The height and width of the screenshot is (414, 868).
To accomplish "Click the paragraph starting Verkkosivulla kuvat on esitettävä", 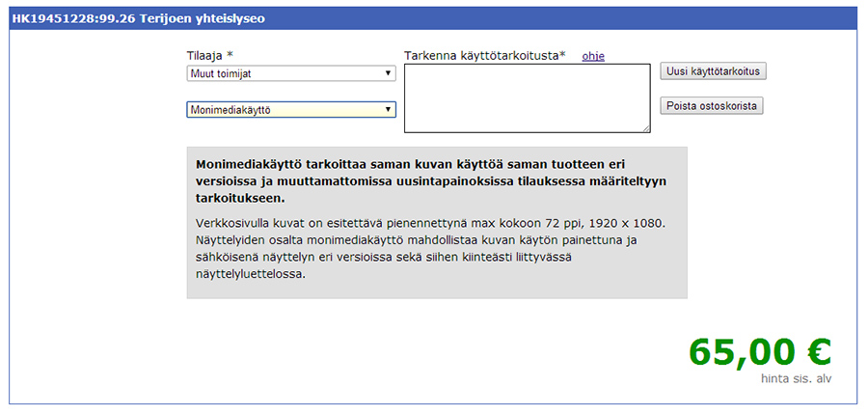I will coord(429,249).
